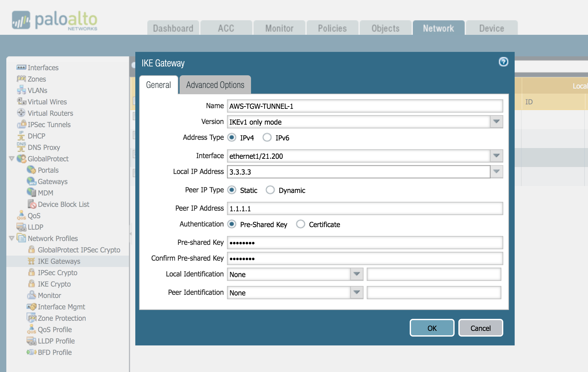Collapse the GlobalProtect tree node
The height and width of the screenshot is (372, 588).
12,158
